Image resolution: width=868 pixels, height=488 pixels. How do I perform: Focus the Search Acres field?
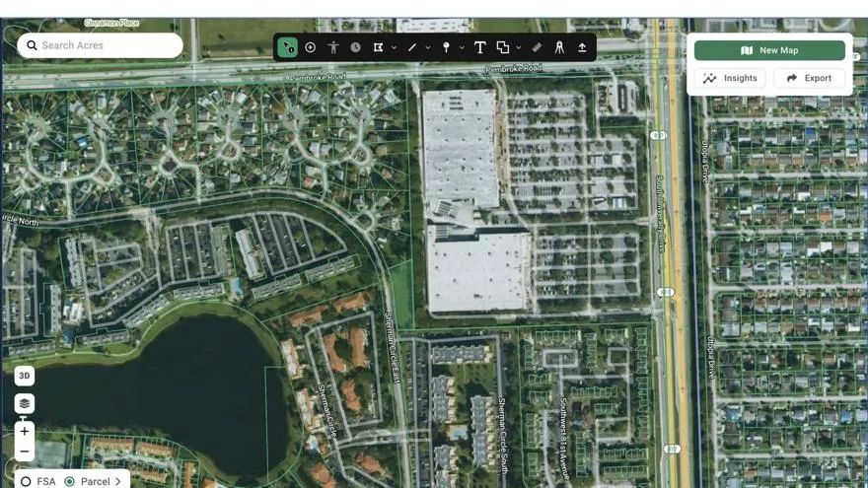point(101,45)
